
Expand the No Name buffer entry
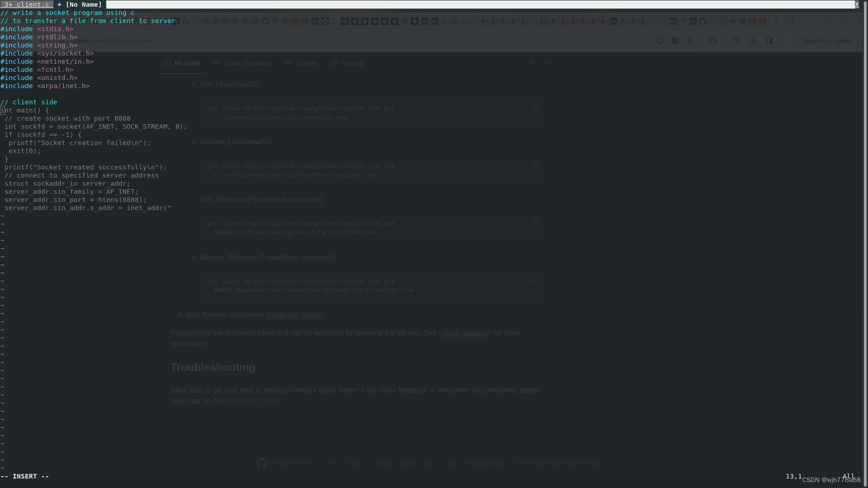[x=84, y=4]
